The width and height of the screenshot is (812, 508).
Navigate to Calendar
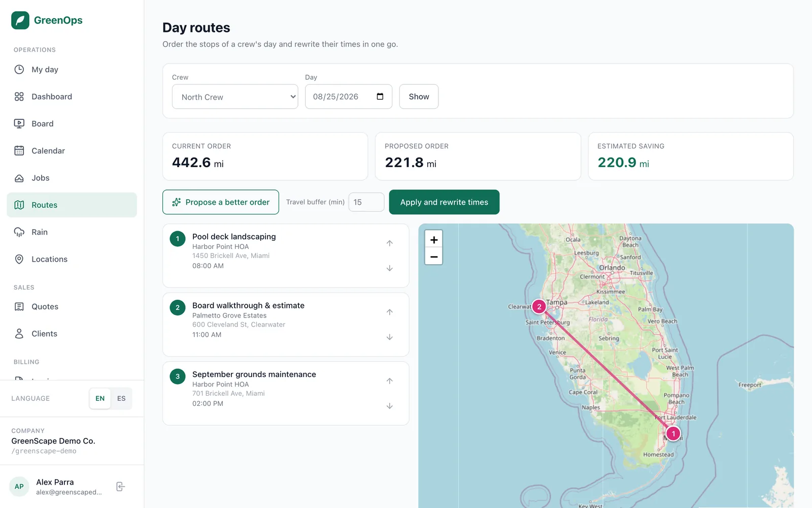pos(72,151)
